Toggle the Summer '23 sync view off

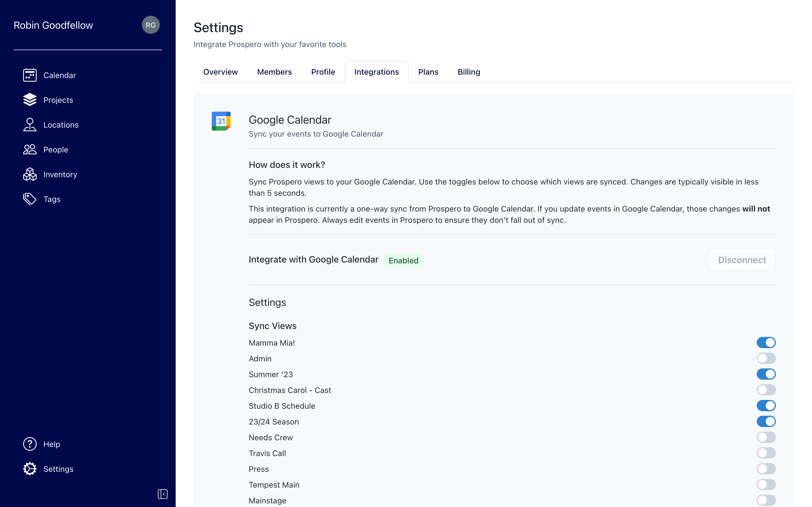pos(766,374)
